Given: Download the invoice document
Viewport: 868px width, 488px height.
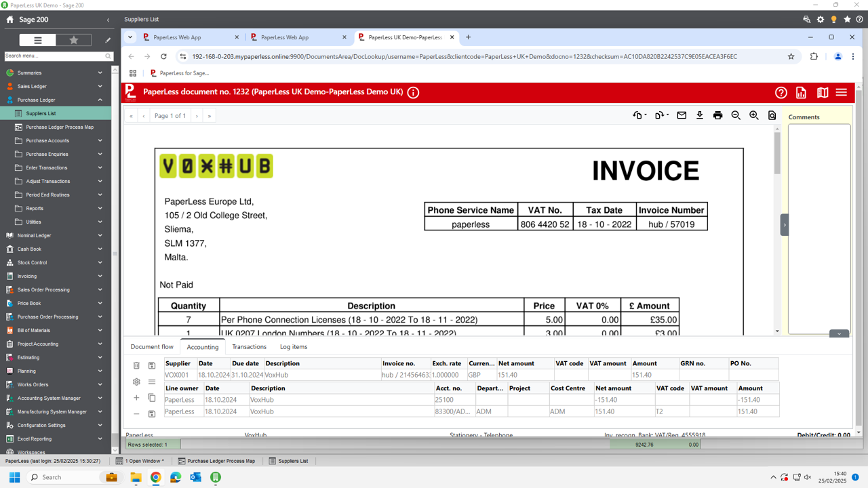Looking at the screenshot, I should pyautogui.click(x=699, y=115).
